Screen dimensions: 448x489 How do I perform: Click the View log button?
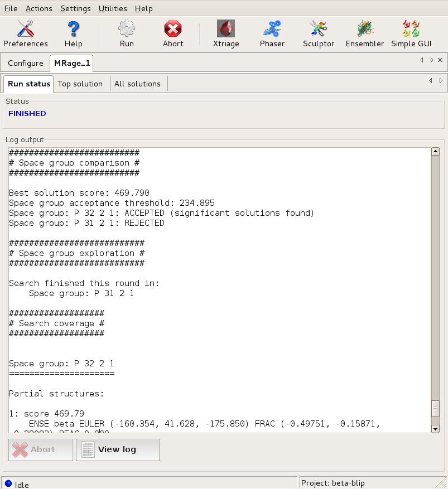pyautogui.click(x=118, y=449)
